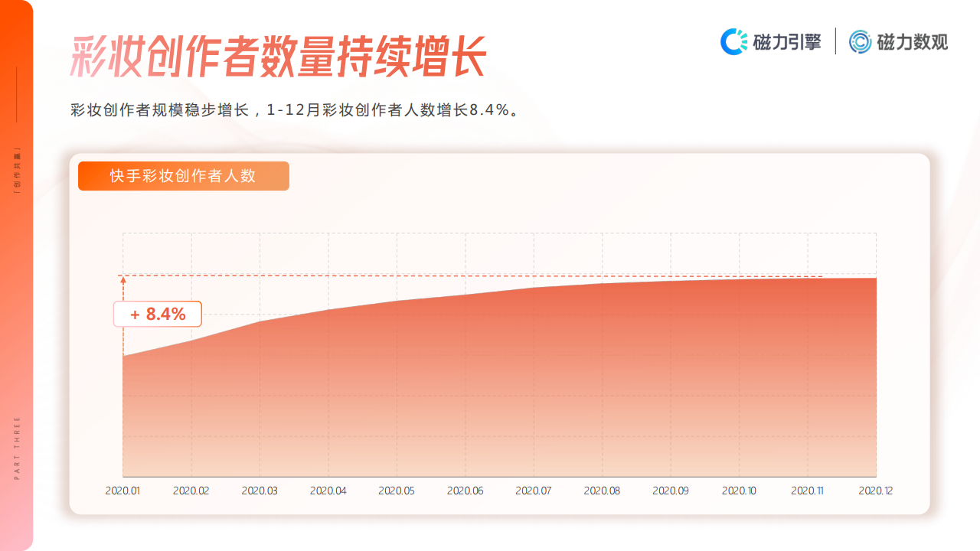Click the 磁力数观 circular logo icon

861,41
